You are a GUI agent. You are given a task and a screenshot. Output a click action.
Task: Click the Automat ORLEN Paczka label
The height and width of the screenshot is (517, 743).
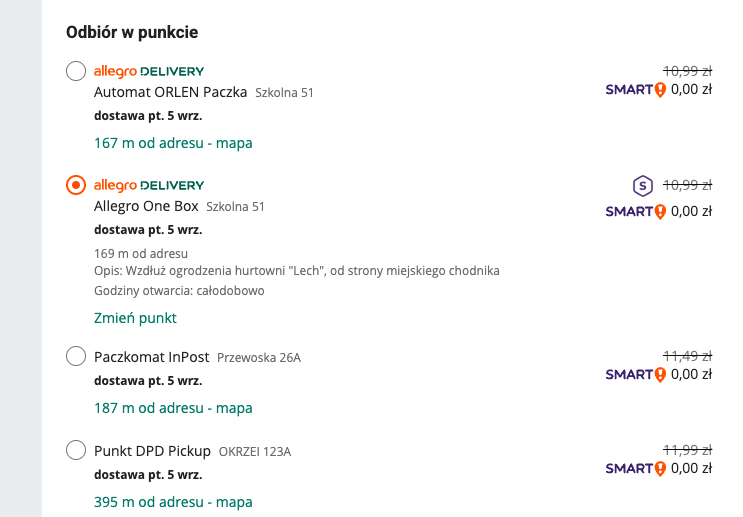pyautogui.click(x=170, y=93)
